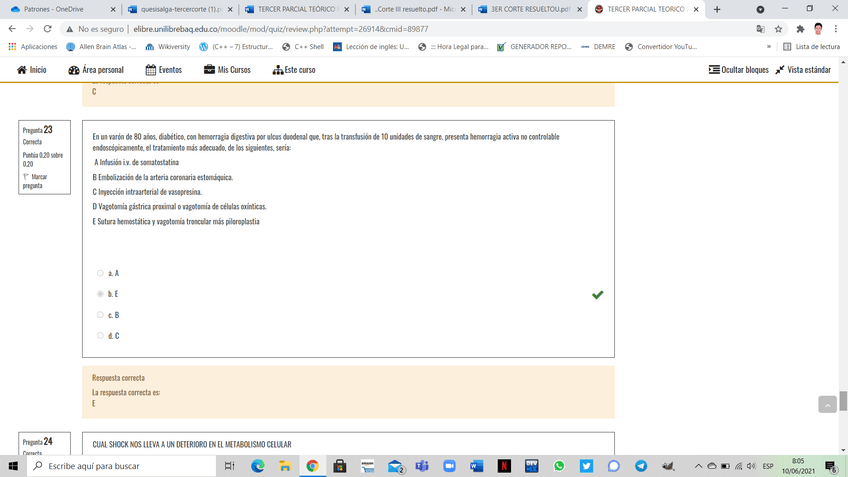This screenshot has width=848, height=477.
Task: Launch Netflix from the taskbar
Action: pos(504,466)
